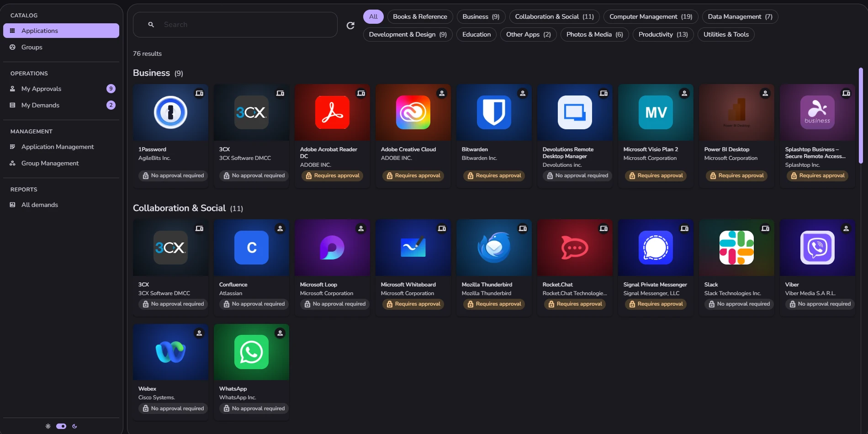Filter by Photos & Media (6)
The width and height of the screenshot is (868, 434).
point(594,34)
